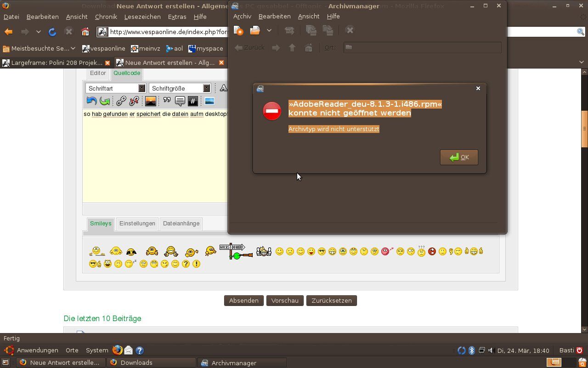This screenshot has height=368, width=588.
Task: Click the code hash icon in editor
Action: pos(193,101)
